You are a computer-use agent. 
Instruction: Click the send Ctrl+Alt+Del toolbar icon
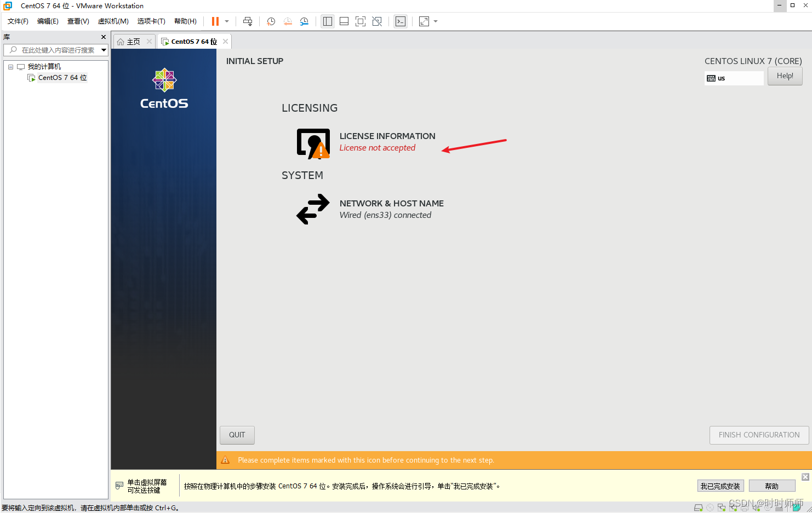pyautogui.click(x=248, y=21)
